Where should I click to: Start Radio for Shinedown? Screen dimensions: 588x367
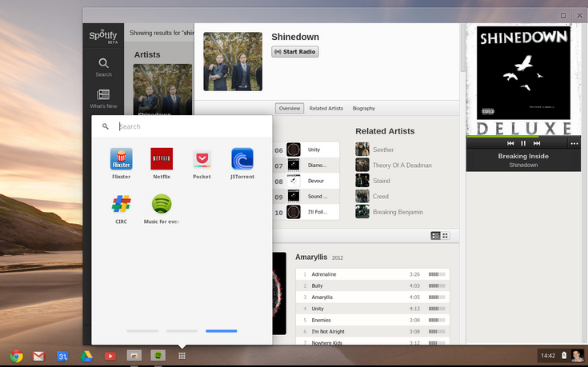tap(295, 52)
